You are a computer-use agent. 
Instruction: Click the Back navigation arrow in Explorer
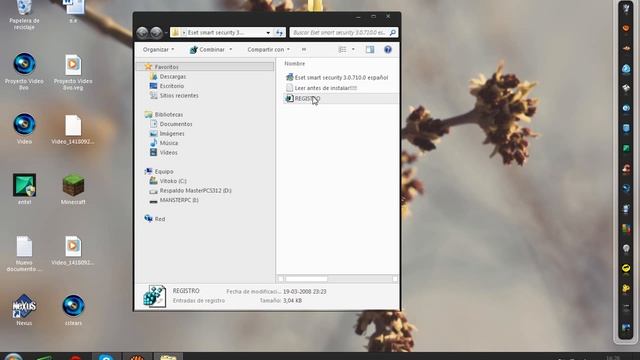(142, 33)
